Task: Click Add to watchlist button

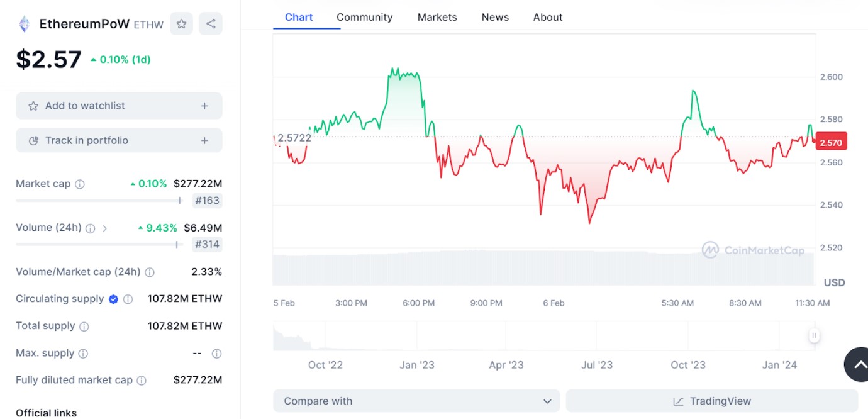Action: coord(119,106)
